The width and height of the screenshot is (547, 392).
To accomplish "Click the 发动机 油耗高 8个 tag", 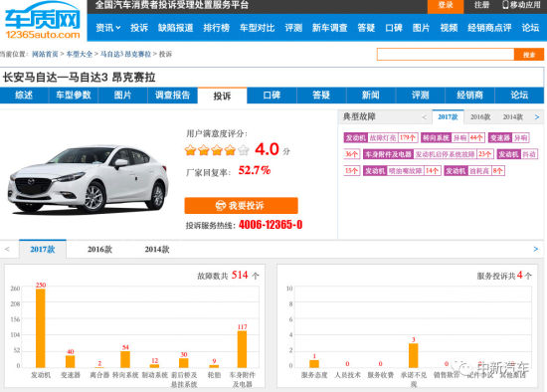I will pyautogui.click(x=474, y=171).
